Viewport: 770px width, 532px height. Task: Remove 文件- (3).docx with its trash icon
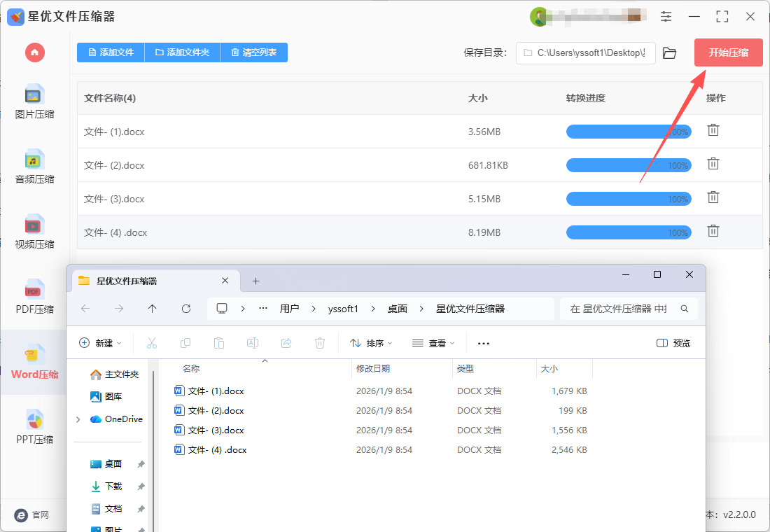pos(713,197)
